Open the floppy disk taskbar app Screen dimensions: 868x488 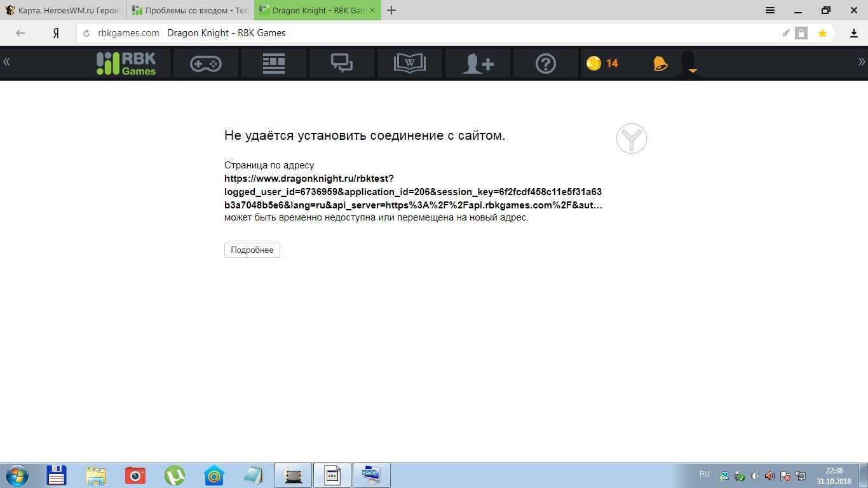[57, 475]
